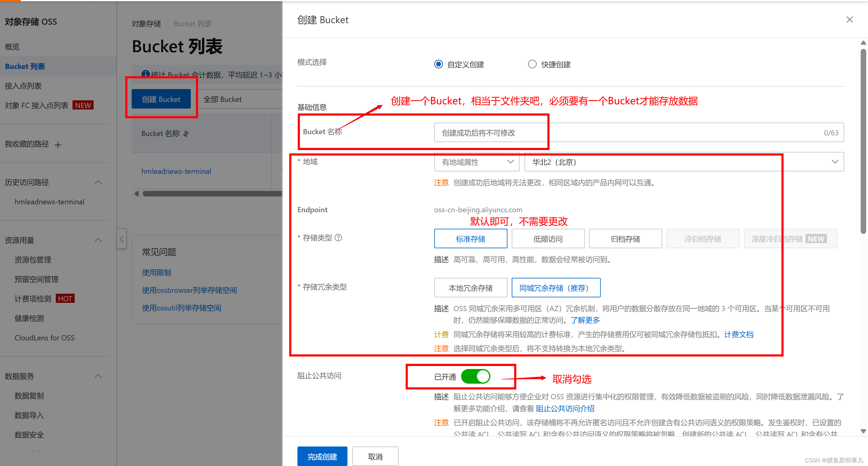
Task: Click the help icon next to 存储类型
Action: coord(338,238)
